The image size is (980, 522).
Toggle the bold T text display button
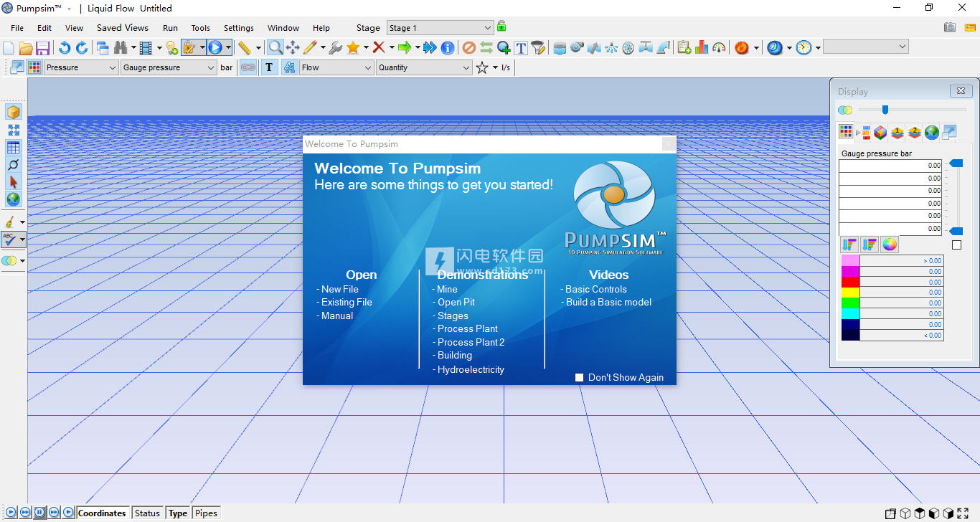pyautogui.click(x=269, y=67)
